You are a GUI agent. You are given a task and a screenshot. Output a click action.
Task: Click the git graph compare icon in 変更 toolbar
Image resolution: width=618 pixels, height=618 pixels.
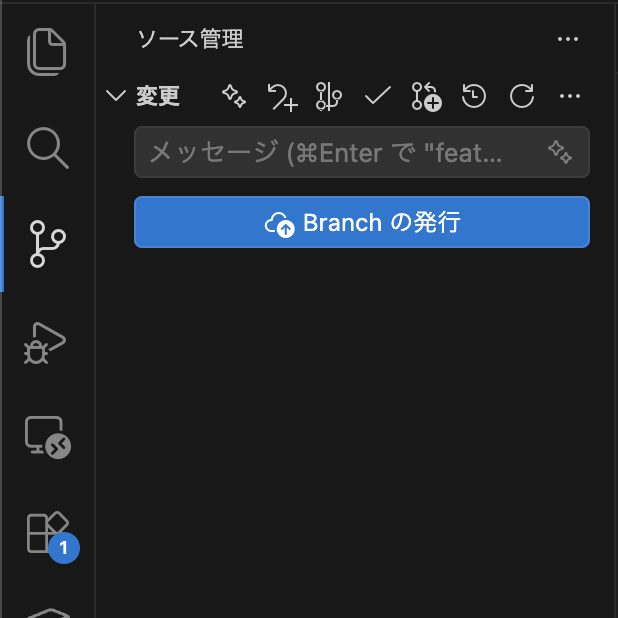pyautogui.click(x=329, y=96)
